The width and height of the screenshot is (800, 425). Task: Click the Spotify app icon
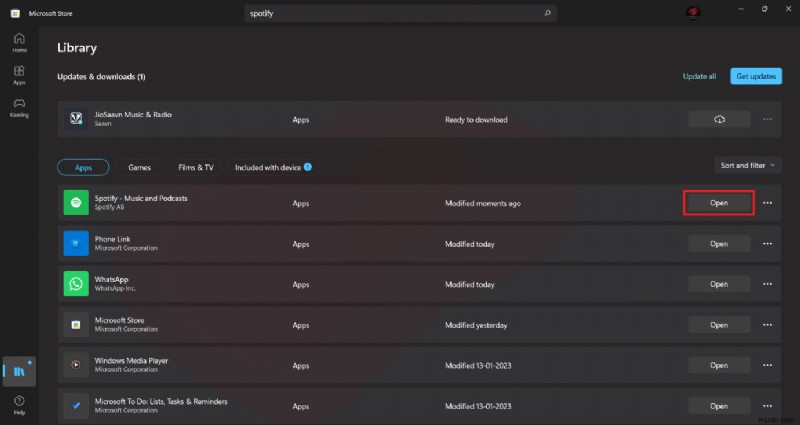[x=76, y=203]
